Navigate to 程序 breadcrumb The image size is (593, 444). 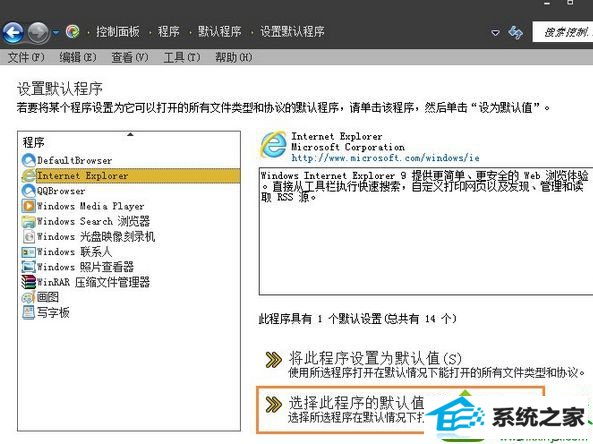(x=169, y=31)
